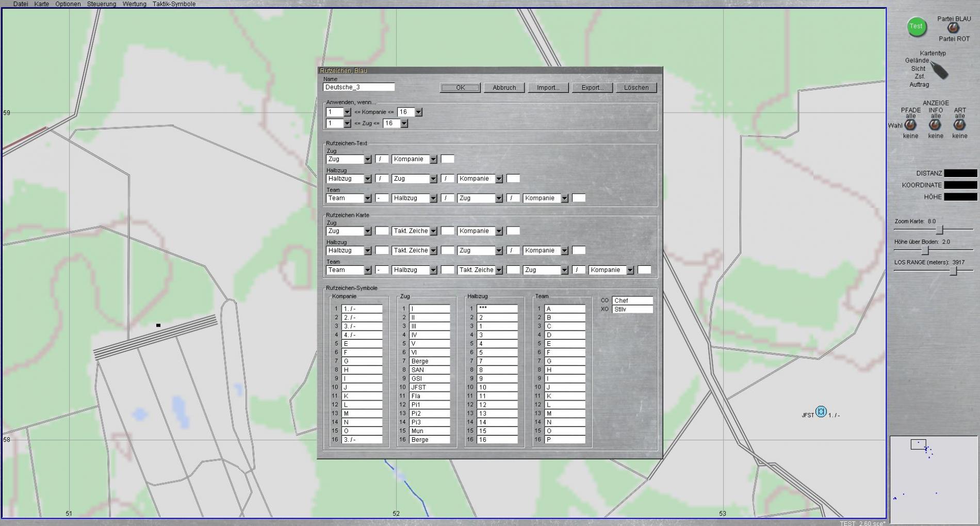The height and width of the screenshot is (526, 980).
Task: Flip the Partei BLAU/ROT toggle switch
Action: coord(953,28)
